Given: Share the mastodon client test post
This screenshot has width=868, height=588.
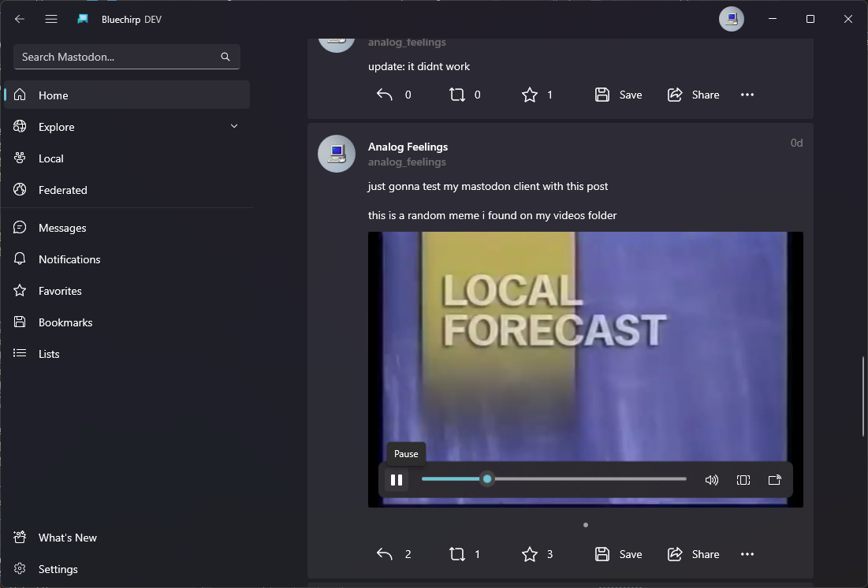Looking at the screenshot, I should pyautogui.click(x=693, y=554).
